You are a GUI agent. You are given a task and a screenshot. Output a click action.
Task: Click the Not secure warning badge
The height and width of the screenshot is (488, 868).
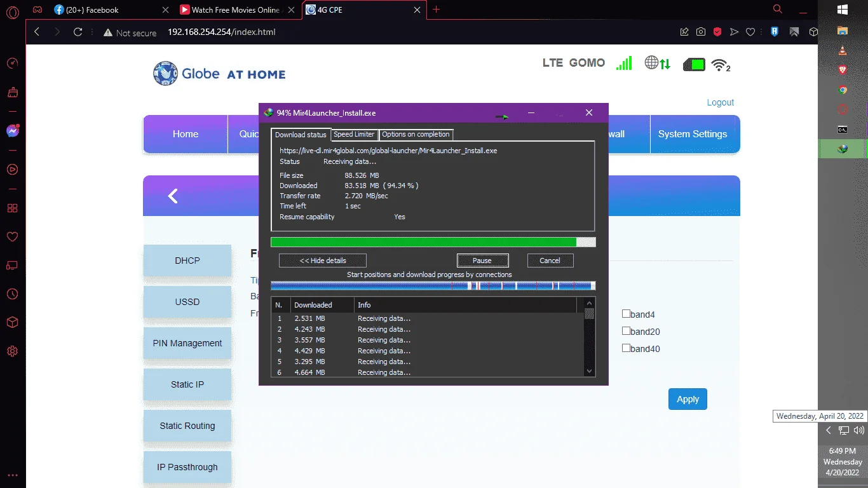pos(130,32)
